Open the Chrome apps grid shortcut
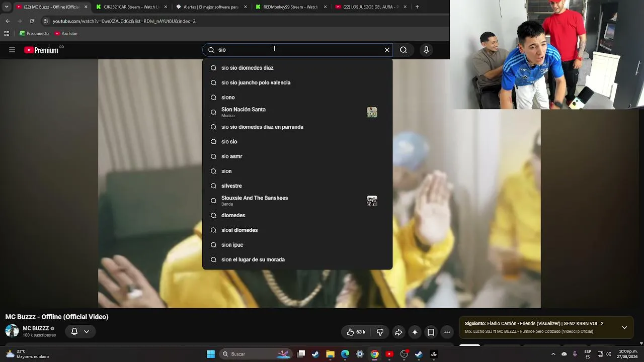Screen dimensions: 644x362 [7, 34]
